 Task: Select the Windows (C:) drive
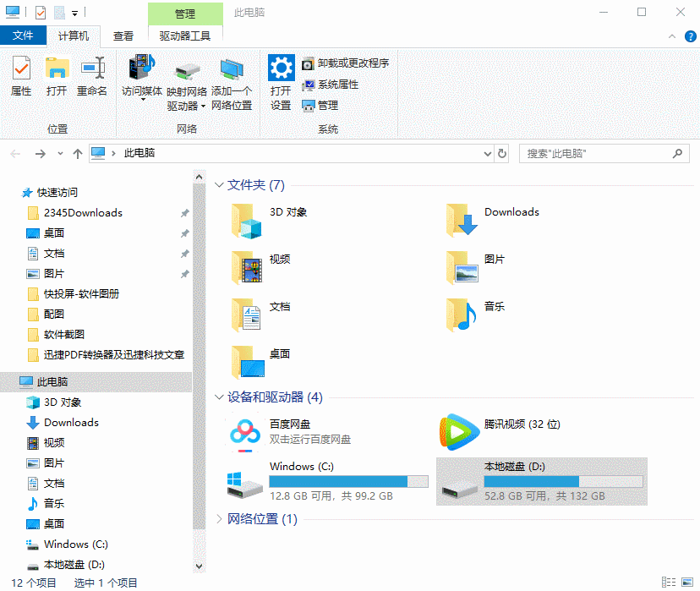327,482
